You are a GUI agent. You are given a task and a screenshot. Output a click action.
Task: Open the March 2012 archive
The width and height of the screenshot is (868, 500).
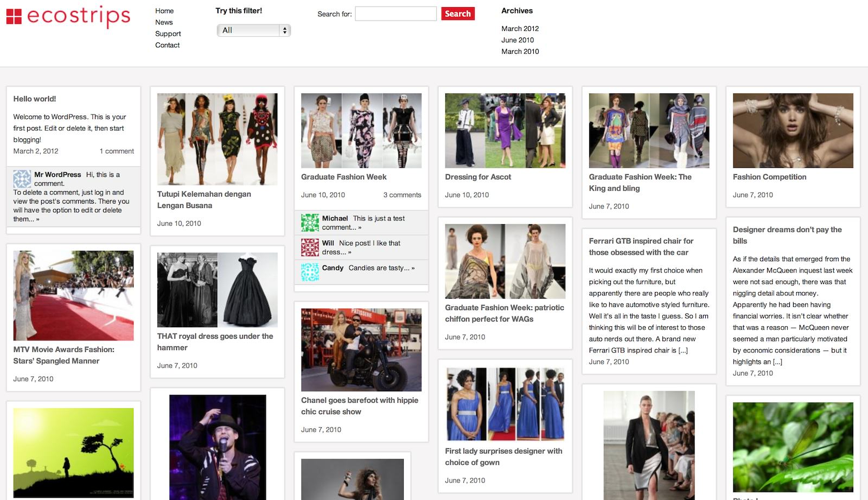520,28
